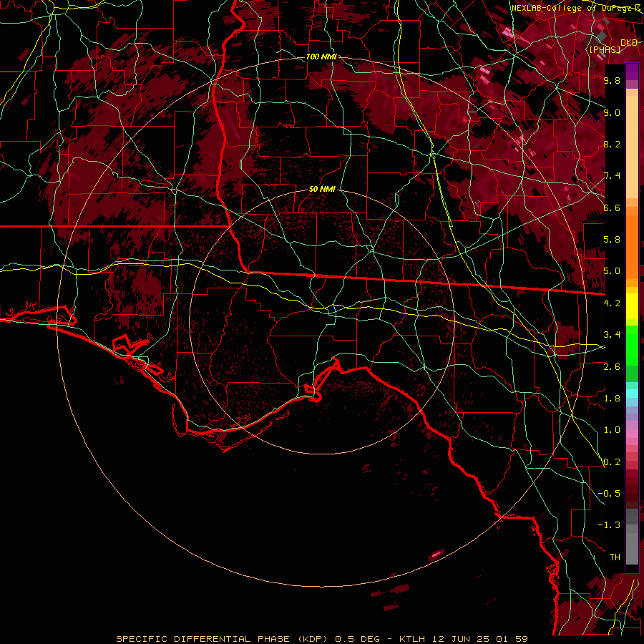Viewport: 644px width, 644px height.
Task: Click the "DKD" label above the color scale
Action: (629, 43)
